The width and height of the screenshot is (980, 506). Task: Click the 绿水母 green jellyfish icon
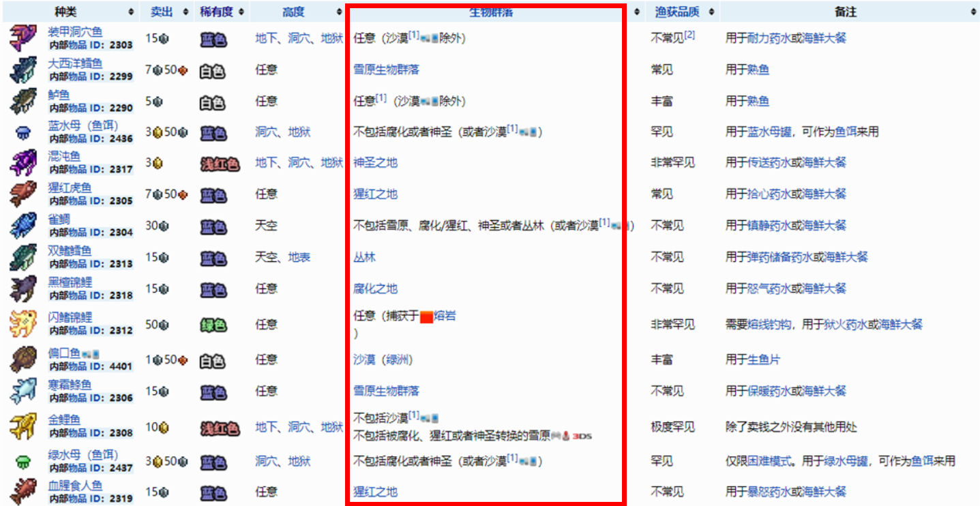tap(23, 462)
